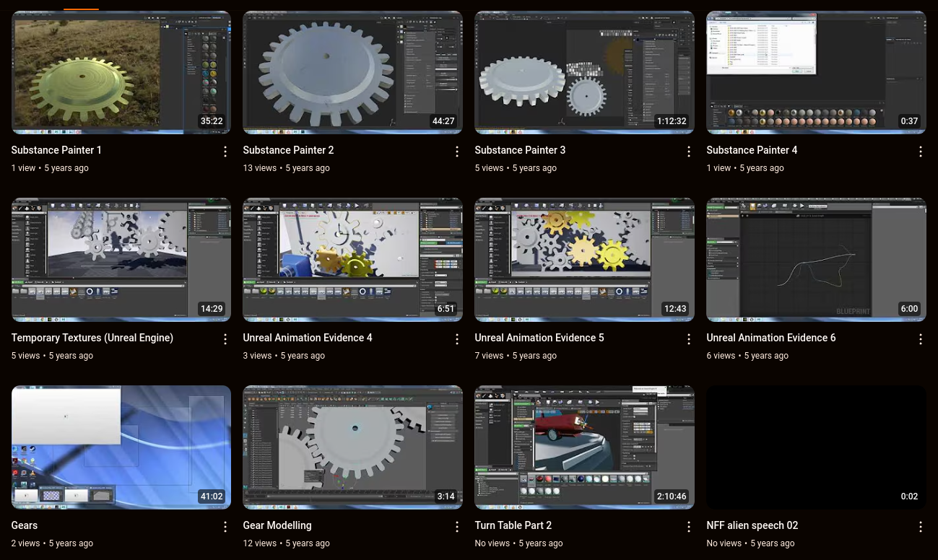The width and height of the screenshot is (938, 560).
Task: Click '3 views' under Unreal Animation Evidence 4
Action: tap(257, 356)
